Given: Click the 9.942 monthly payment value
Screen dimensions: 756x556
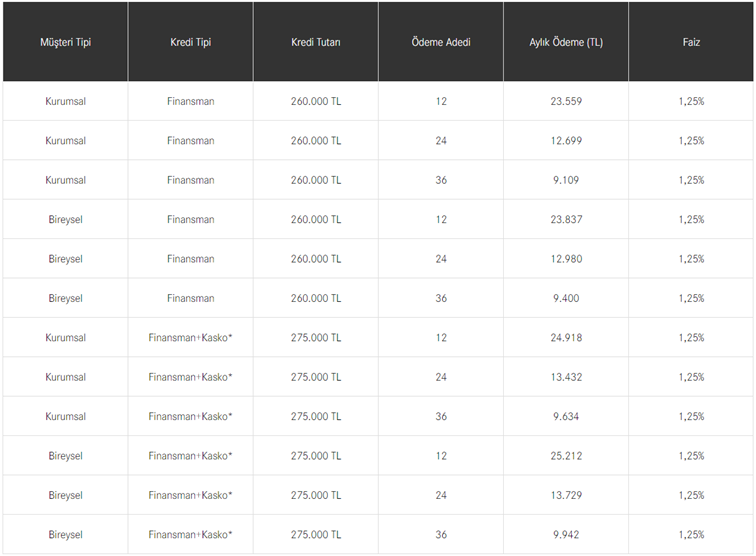Looking at the screenshot, I should coord(566,535).
